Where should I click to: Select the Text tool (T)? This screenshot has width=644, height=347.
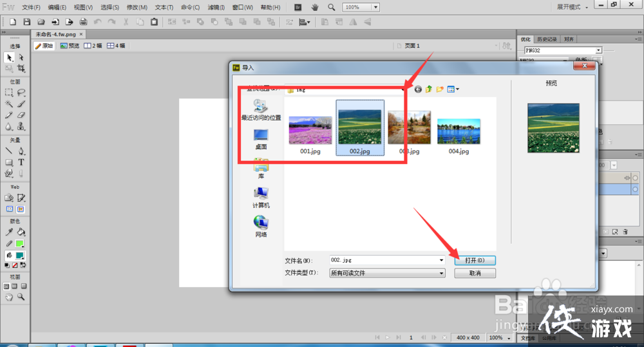tap(21, 162)
